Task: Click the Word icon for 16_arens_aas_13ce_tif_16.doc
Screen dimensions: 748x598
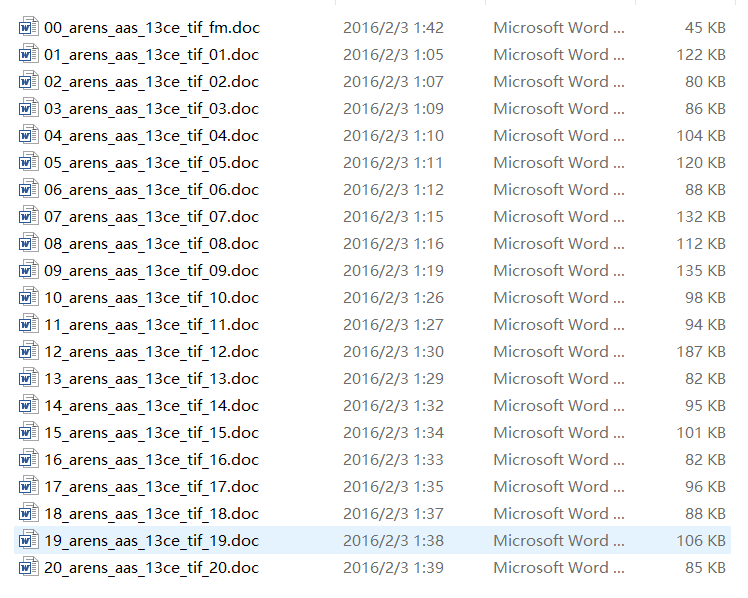Action: 28,460
